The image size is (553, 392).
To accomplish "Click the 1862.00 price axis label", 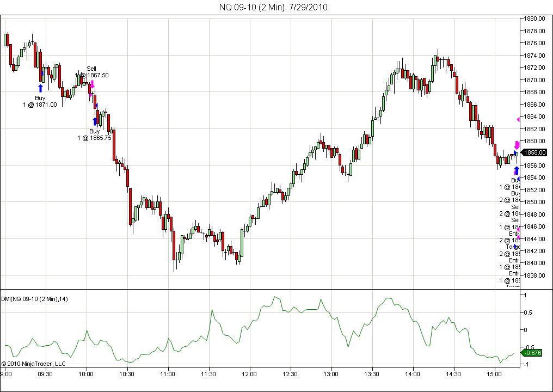I will (x=534, y=129).
